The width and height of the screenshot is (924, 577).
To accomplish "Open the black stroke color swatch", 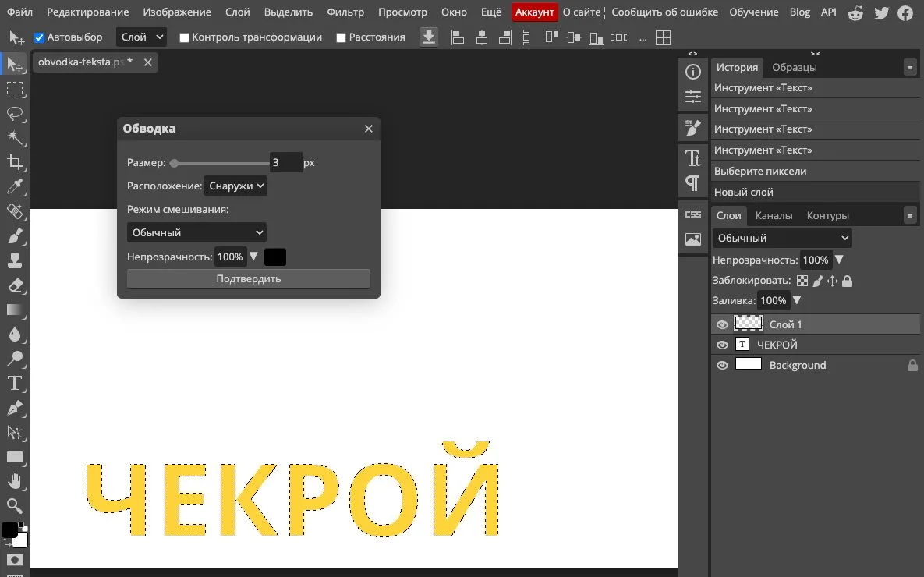I will [x=275, y=257].
